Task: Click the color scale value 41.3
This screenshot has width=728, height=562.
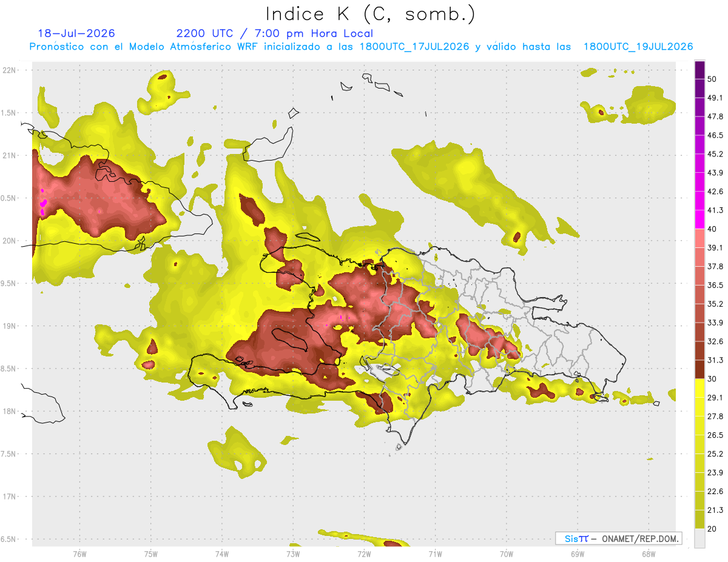Action: tap(715, 210)
